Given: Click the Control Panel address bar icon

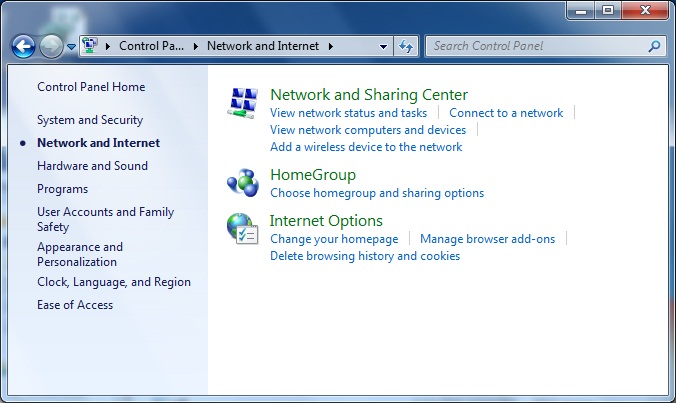Looking at the screenshot, I should pos(90,46).
